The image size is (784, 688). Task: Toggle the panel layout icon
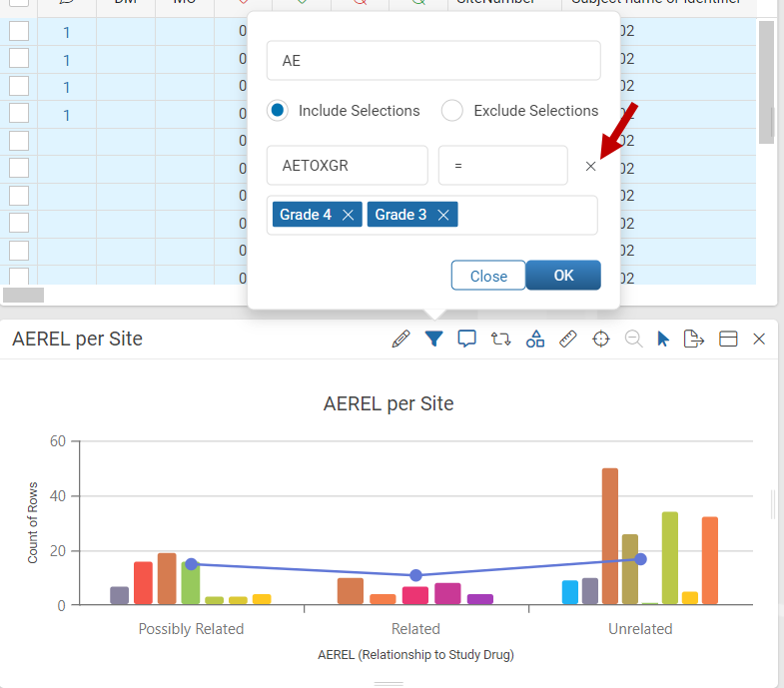point(728,339)
